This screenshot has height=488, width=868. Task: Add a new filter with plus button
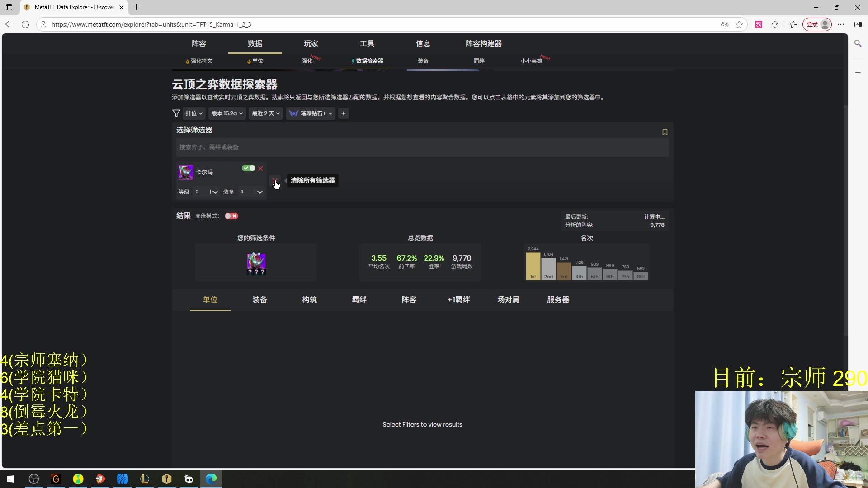344,113
